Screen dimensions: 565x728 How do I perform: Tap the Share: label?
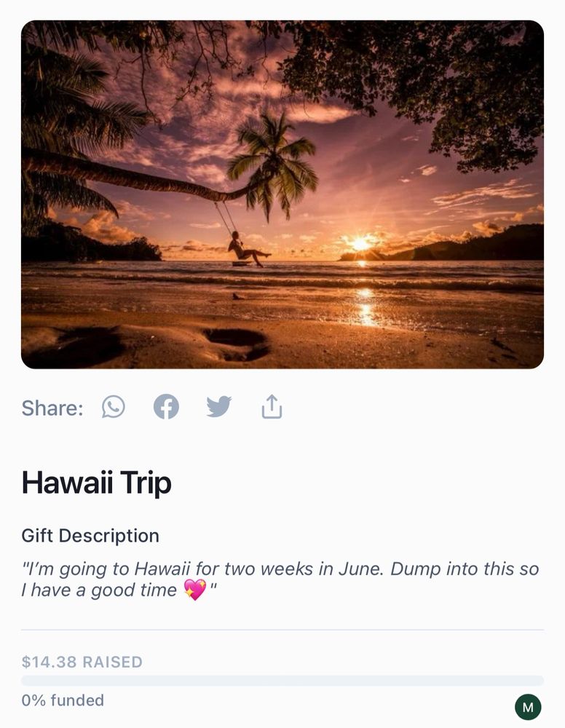click(52, 408)
